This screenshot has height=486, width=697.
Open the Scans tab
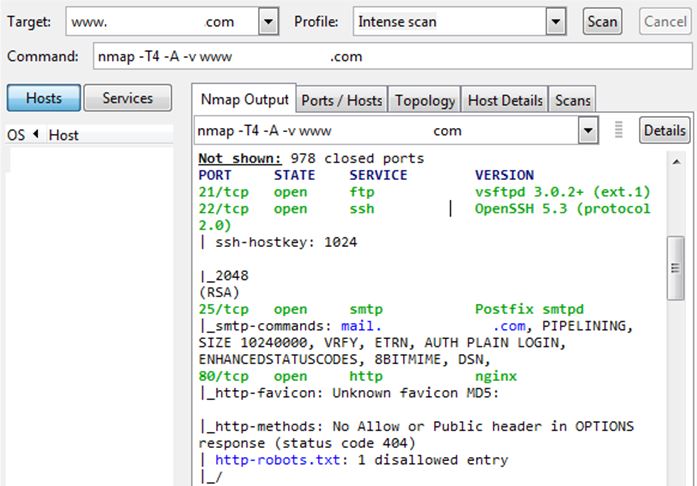pos(573,100)
